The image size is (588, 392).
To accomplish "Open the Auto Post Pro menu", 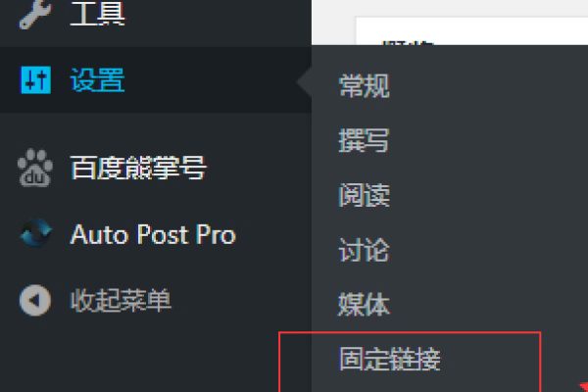I will tap(153, 234).
